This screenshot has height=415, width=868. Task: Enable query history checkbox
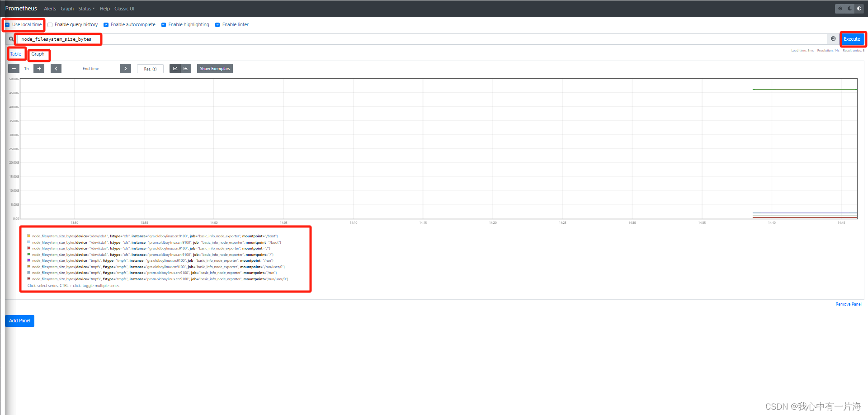click(x=50, y=25)
